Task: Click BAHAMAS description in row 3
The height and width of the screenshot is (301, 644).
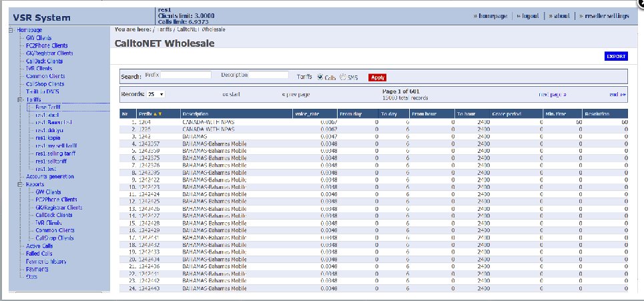Action: [x=194, y=136]
